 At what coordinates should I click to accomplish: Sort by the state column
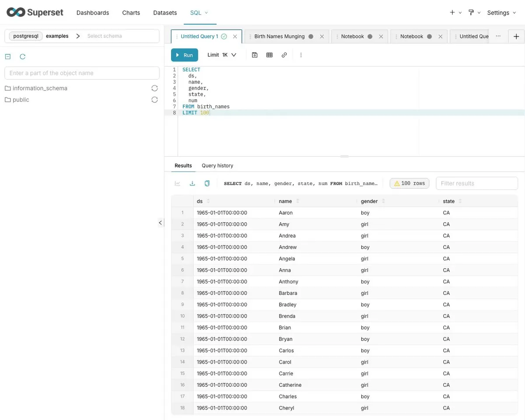(460, 201)
